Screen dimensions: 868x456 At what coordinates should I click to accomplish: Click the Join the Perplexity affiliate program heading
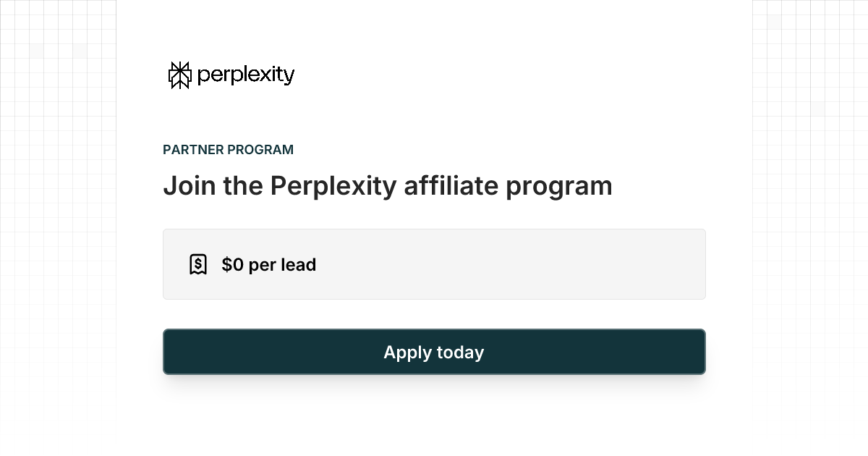coord(387,186)
